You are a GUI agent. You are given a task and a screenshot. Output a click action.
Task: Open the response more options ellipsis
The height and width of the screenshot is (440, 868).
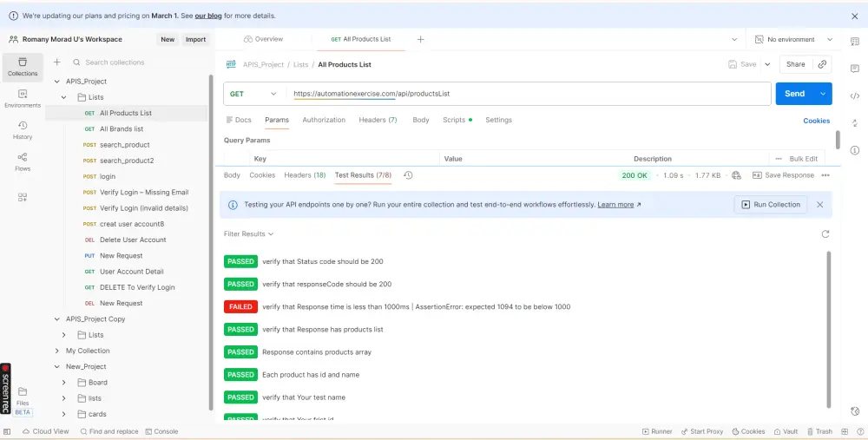point(825,175)
